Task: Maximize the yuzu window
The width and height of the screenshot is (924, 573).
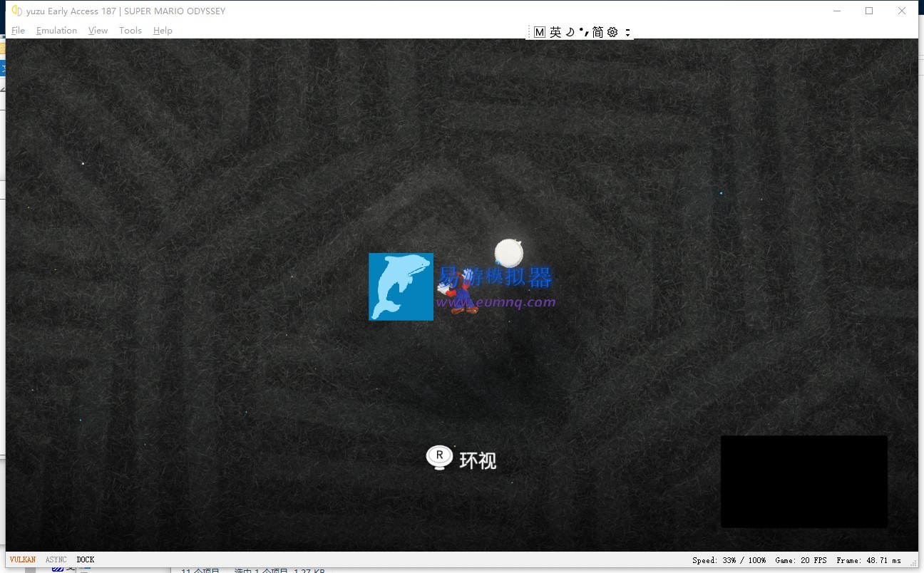Action: pyautogui.click(x=869, y=11)
